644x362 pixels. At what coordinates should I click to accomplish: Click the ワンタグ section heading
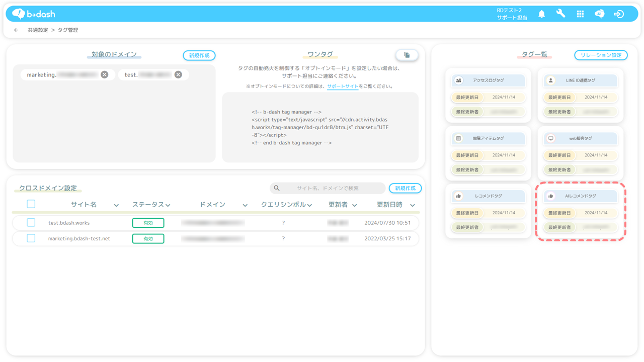(320, 54)
